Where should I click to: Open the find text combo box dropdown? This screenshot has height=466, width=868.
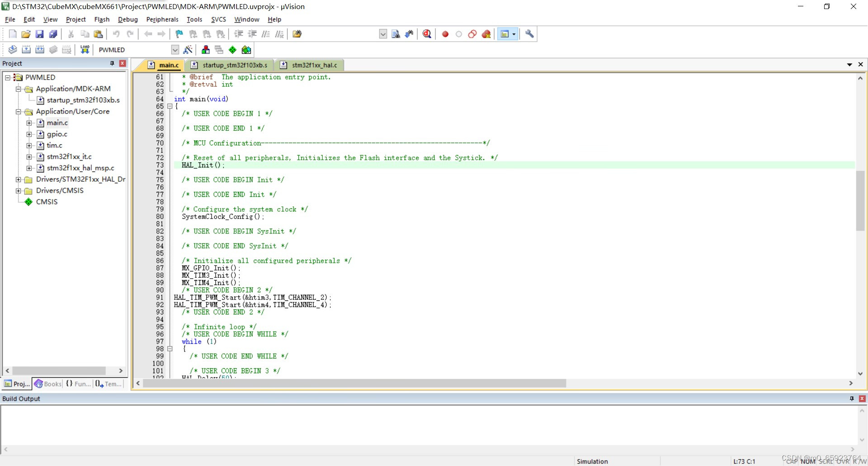[x=383, y=34]
